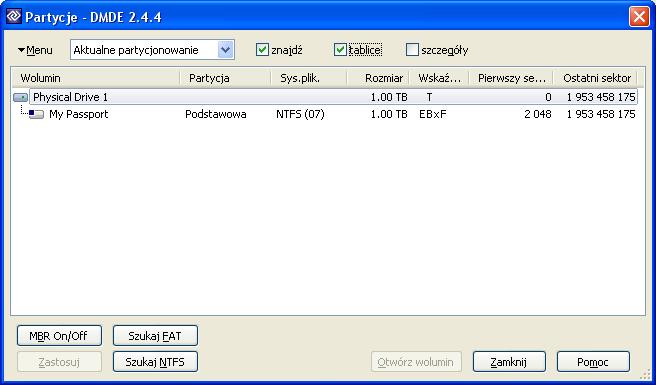Sort by the Sys.plik. column header
The height and width of the screenshot is (385, 656).
(x=309, y=78)
